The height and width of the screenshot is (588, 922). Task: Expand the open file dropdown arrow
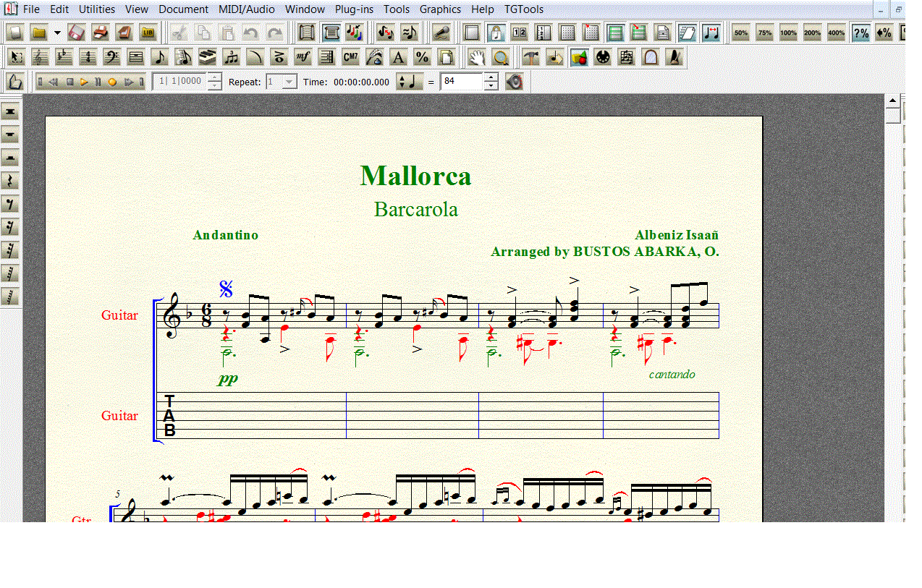57,33
